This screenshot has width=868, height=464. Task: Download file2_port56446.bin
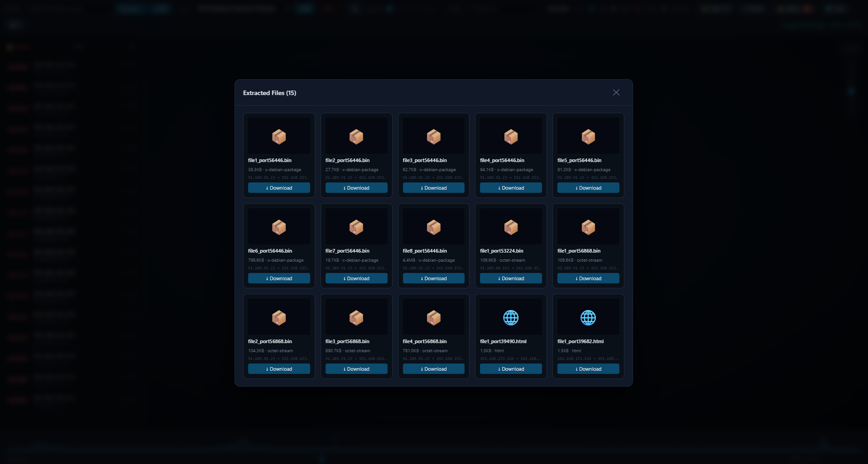(x=356, y=188)
